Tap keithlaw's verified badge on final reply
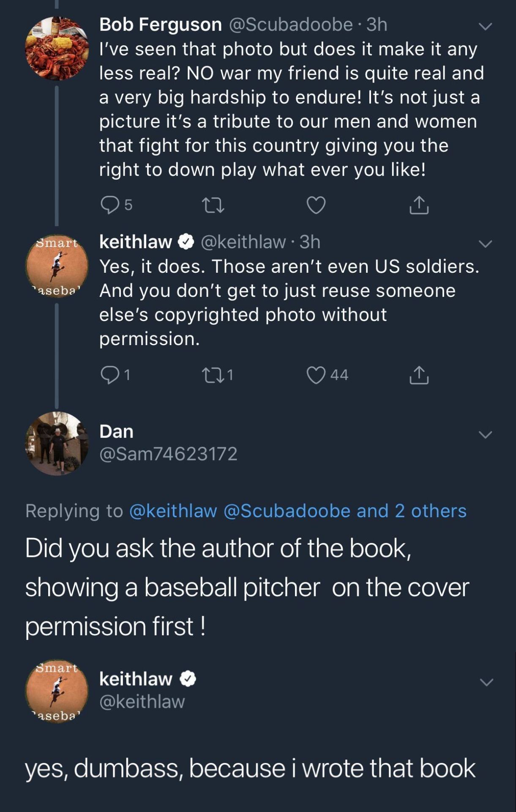516x812 pixels. pos(188,679)
